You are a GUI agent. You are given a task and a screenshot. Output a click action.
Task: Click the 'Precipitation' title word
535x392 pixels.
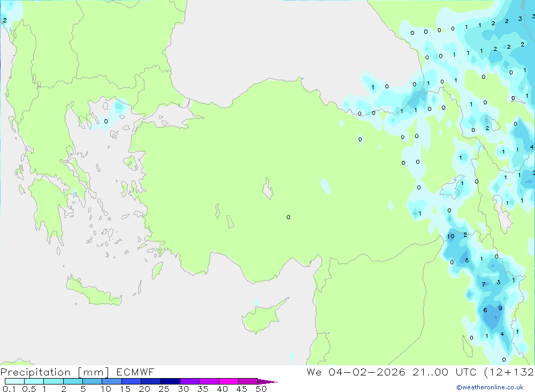(x=35, y=372)
